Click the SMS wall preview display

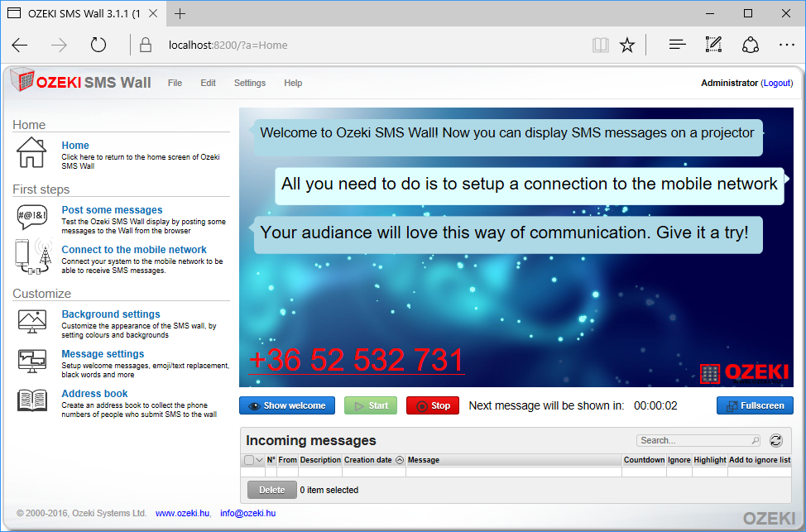click(x=516, y=247)
